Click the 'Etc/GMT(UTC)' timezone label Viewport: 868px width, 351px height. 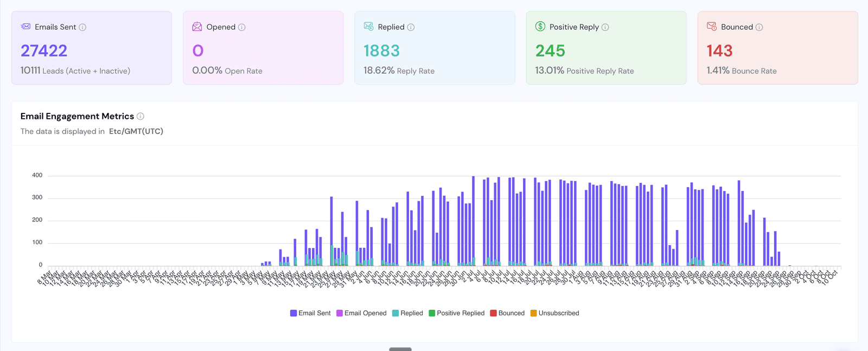pyautogui.click(x=136, y=131)
